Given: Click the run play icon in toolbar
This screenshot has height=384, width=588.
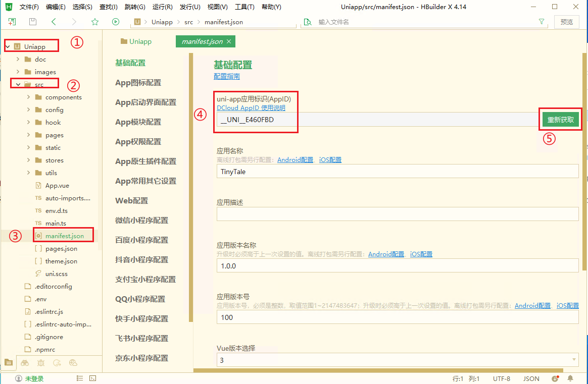Looking at the screenshot, I should coord(116,22).
